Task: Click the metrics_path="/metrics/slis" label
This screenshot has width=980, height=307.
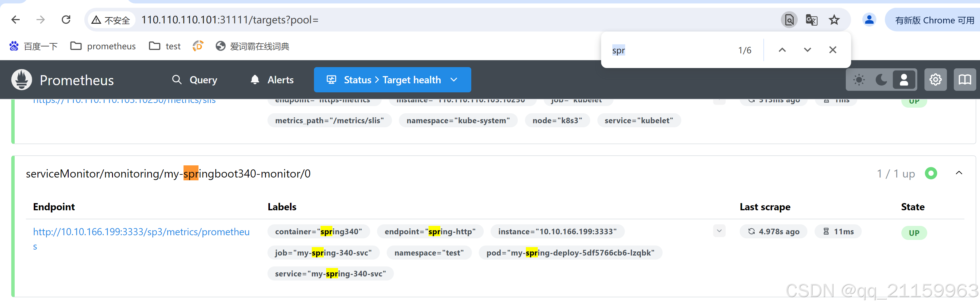Action: pos(330,121)
